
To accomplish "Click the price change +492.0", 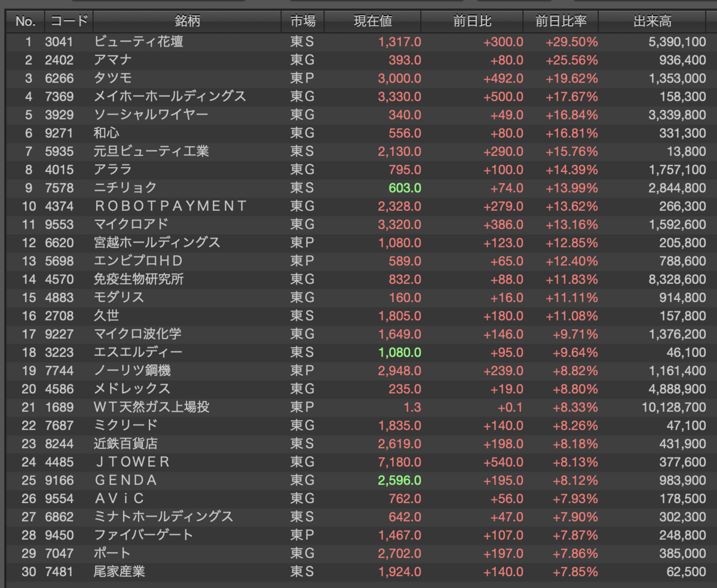I will [504, 78].
